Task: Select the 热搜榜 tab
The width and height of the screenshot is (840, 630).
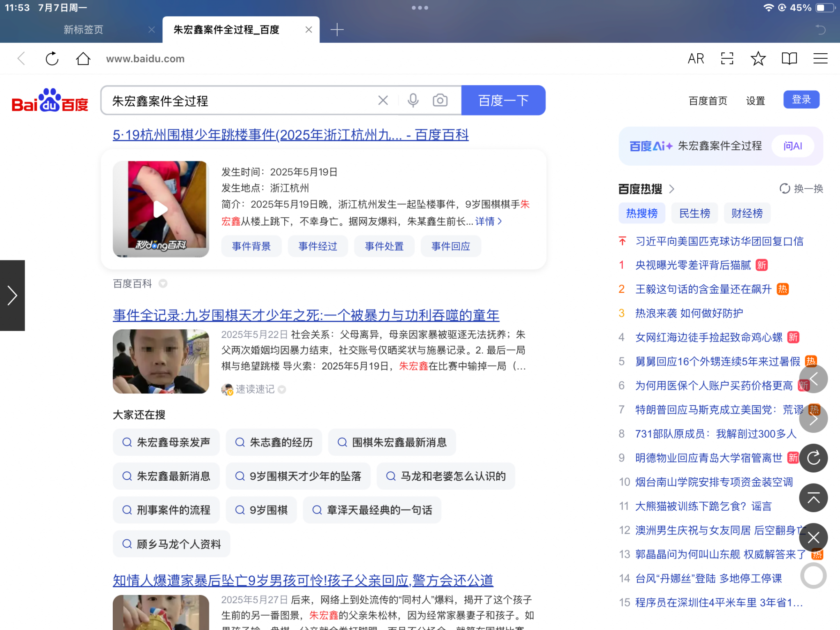Action: click(641, 213)
